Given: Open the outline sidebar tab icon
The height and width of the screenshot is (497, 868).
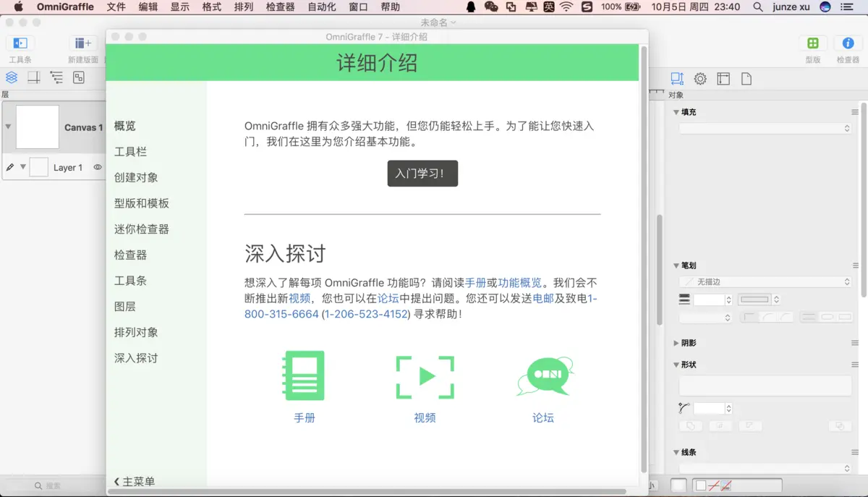Looking at the screenshot, I should 56,78.
